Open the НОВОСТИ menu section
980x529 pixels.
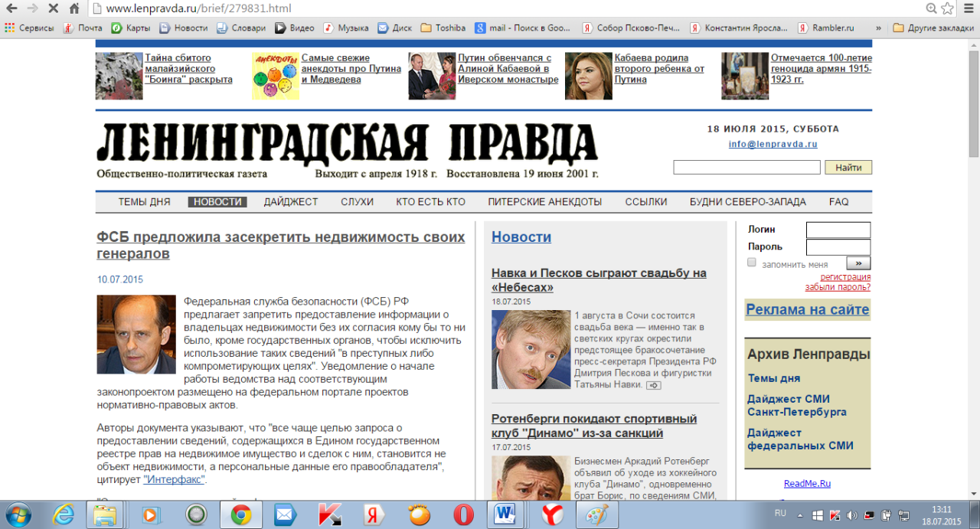click(217, 202)
